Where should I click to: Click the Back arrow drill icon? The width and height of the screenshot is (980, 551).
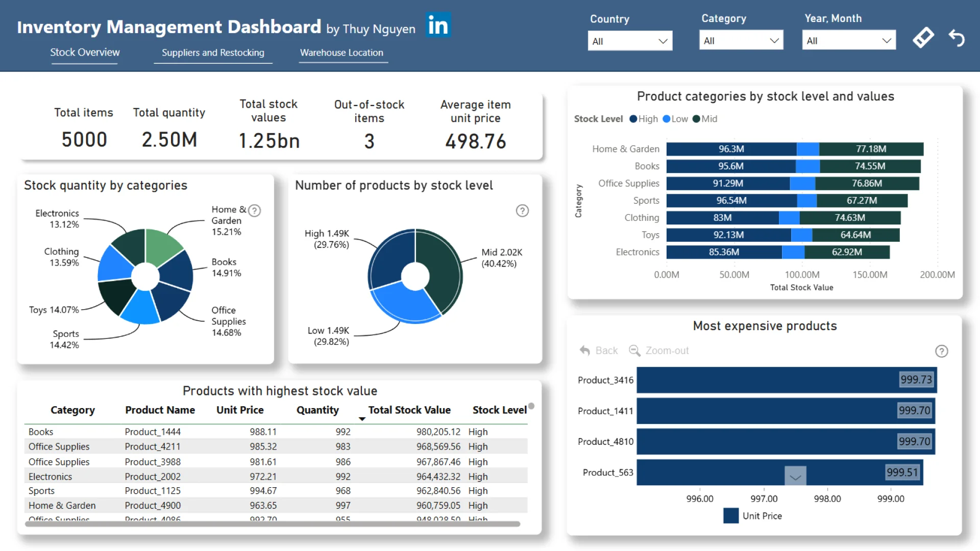(x=585, y=350)
